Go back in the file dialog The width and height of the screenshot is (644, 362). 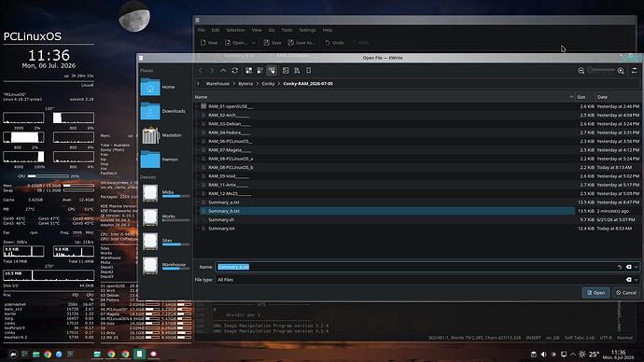click(201, 71)
